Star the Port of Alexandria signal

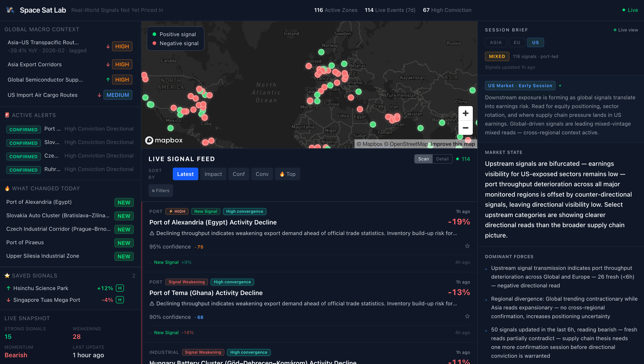click(467, 246)
